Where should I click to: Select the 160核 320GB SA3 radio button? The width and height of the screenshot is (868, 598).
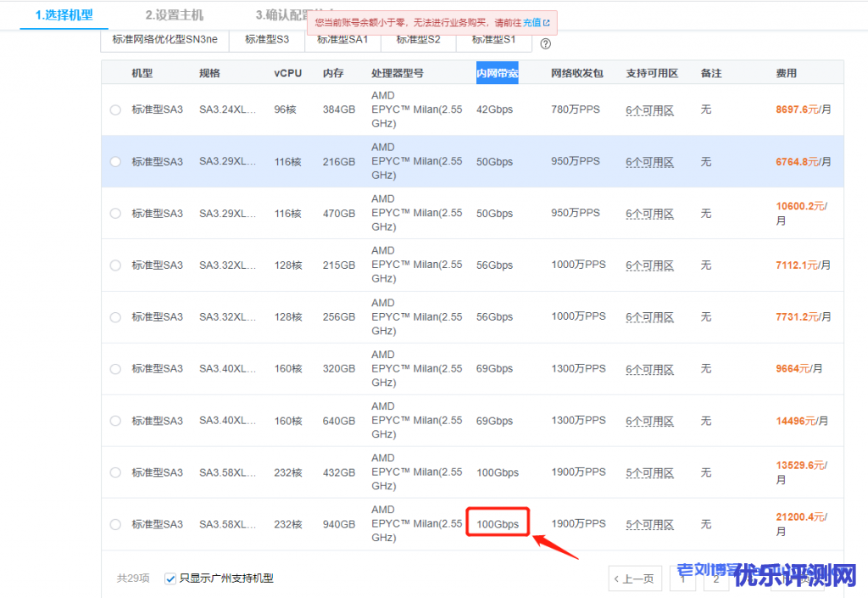point(115,369)
